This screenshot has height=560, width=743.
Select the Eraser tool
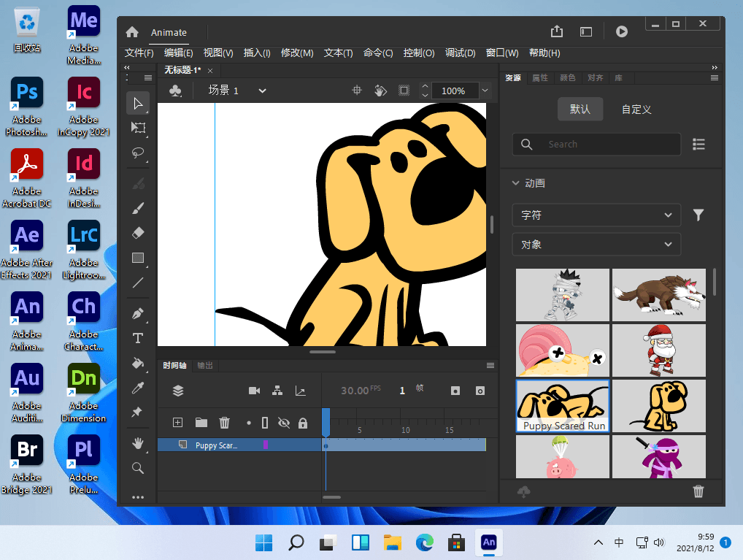coord(138,233)
